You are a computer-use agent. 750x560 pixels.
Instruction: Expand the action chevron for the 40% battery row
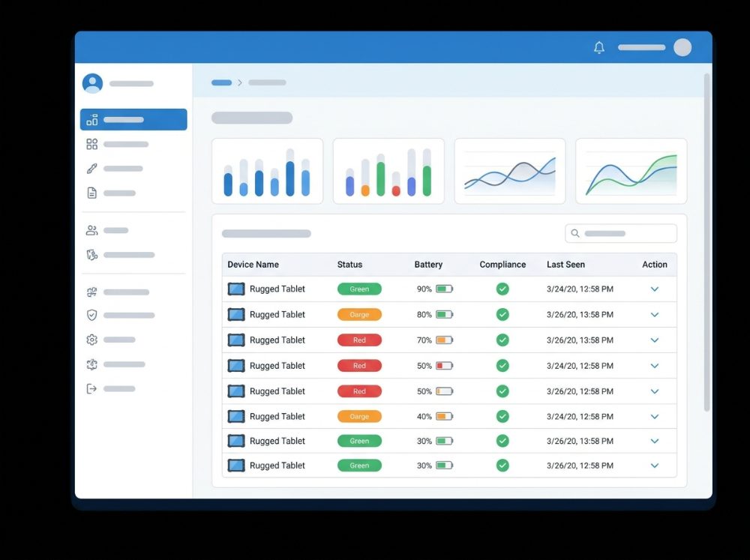click(x=655, y=417)
